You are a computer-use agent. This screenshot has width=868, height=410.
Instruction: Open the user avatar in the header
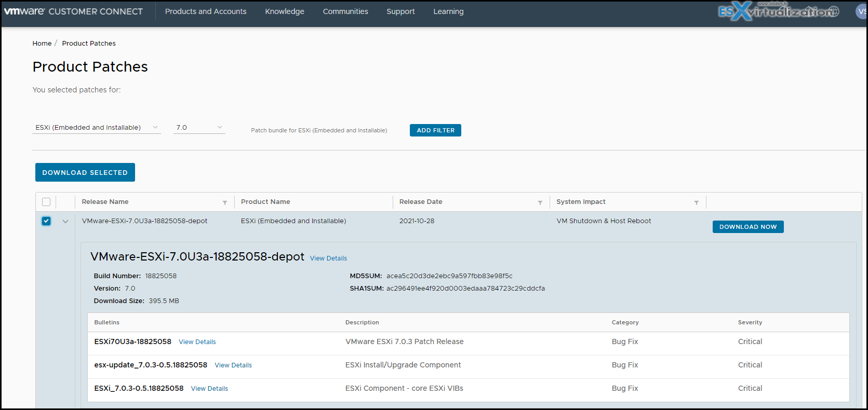pyautogui.click(x=861, y=11)
